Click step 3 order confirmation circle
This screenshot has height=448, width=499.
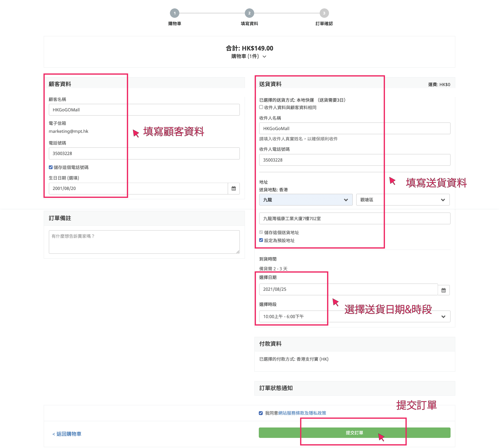tap(324, 13)
